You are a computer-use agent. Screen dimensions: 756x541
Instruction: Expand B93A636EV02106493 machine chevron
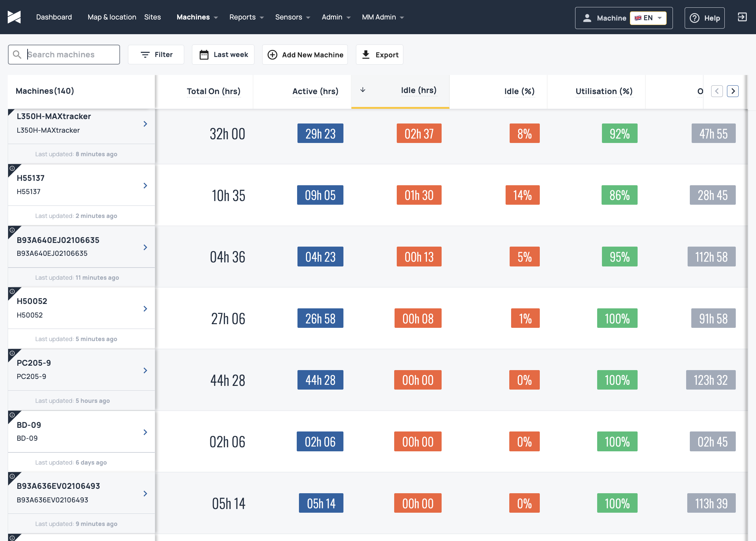click(x=145, y=494)
